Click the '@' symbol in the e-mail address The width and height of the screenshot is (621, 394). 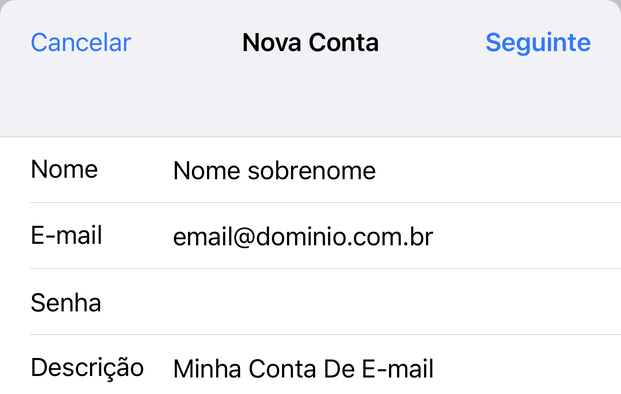(243, 238)
